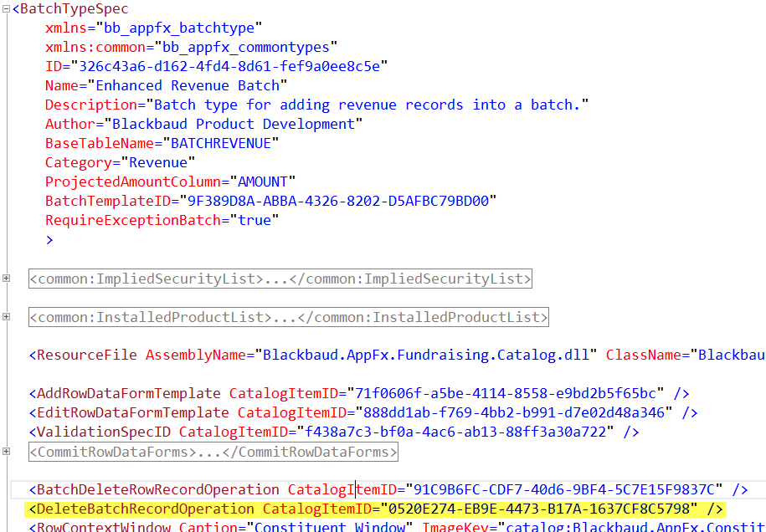This screenshot has width=766, height=532.
Task: Click the GUID 9F389D8A-ABBA-4326-8202-D5AFBC79BD00
Action: tap(338, 201)
